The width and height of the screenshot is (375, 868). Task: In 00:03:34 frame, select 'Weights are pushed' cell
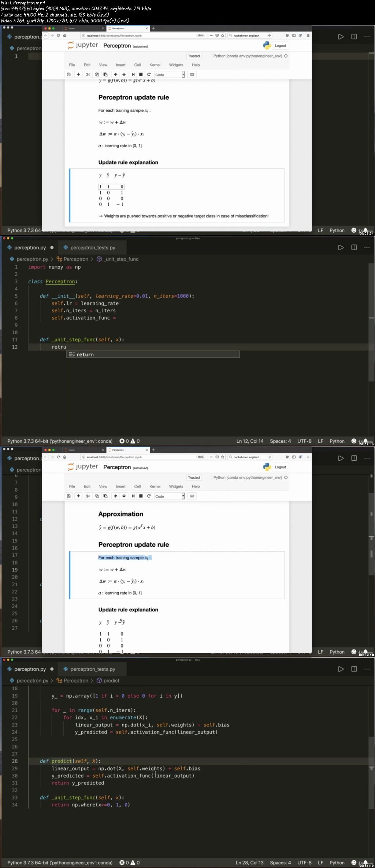click(177, 195)
